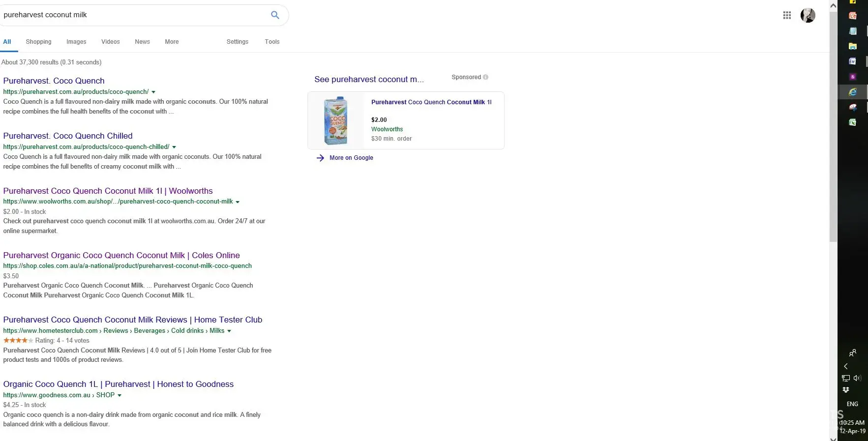
Task: Open the search Tools menu
Action: click(x=272, y=42)
